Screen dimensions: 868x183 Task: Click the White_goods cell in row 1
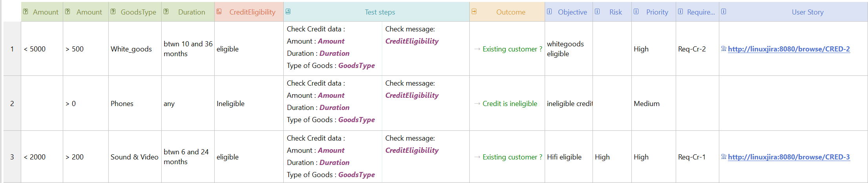[x=131, y=49]
